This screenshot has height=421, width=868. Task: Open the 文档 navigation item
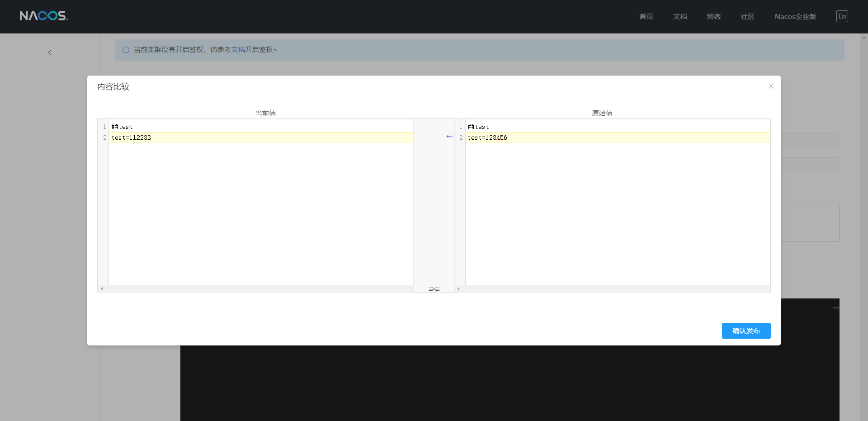tap(680, 17)
